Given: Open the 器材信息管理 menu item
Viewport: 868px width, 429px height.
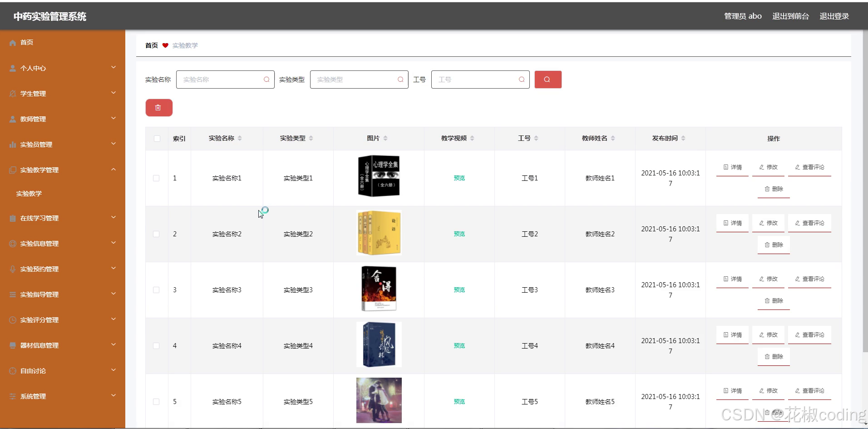Looking at the screenshot, I should pos(63,345).
